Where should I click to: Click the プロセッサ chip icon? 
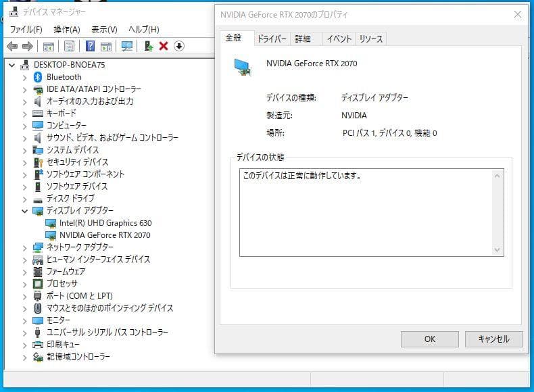click(x=38, y=284)
